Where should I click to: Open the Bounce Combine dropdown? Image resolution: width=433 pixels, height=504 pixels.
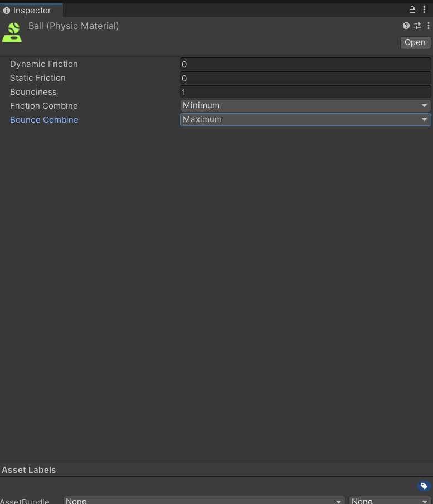305,119
